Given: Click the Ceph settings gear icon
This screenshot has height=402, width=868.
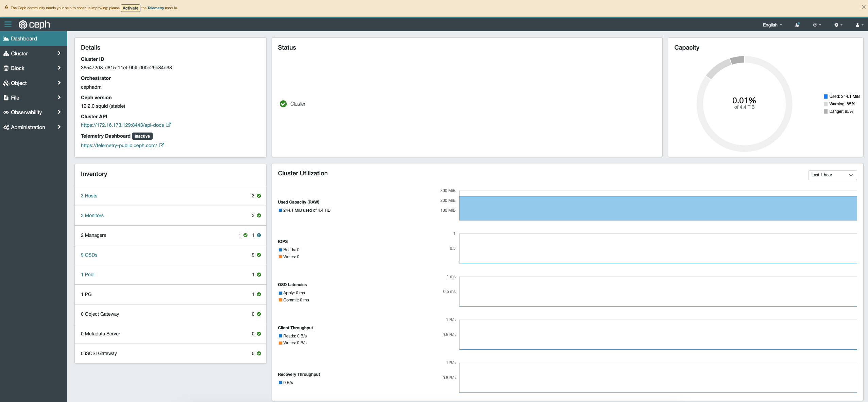Looking at the screenshot, I should [x=836, y=25].
